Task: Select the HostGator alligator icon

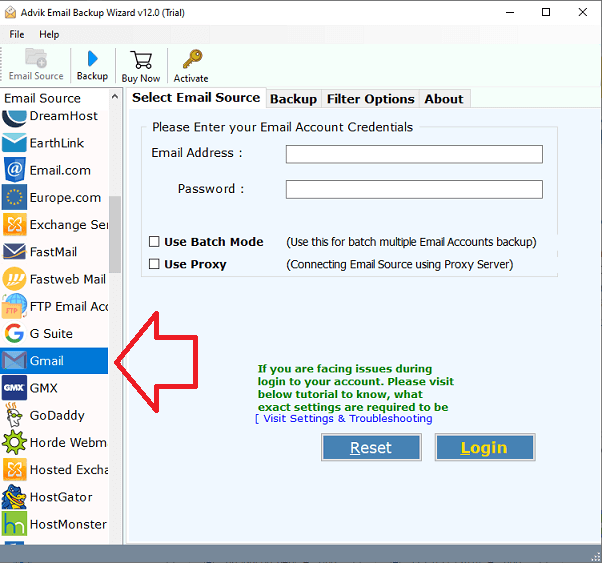Action: (14, 497)
